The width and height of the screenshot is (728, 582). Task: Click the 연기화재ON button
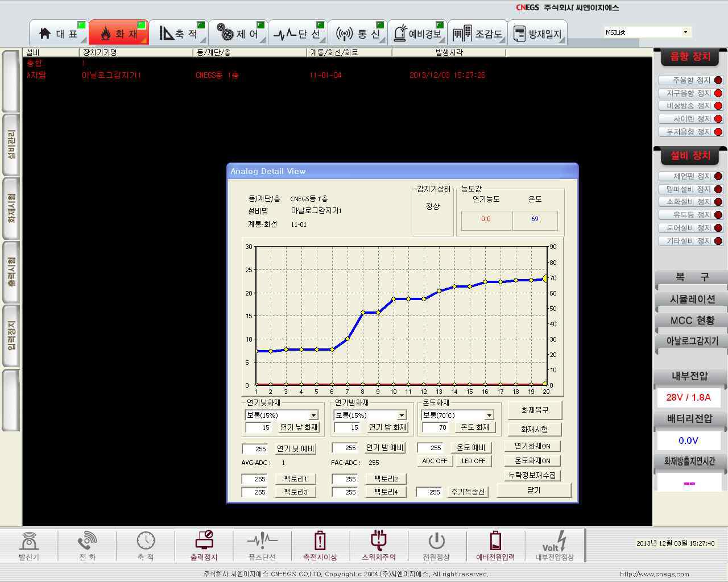coord(532,446)
